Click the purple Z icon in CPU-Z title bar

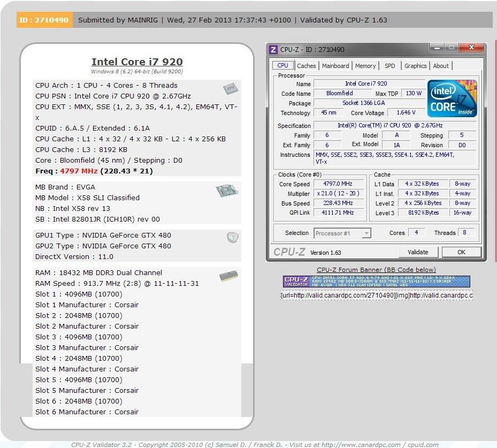(273, 50)
